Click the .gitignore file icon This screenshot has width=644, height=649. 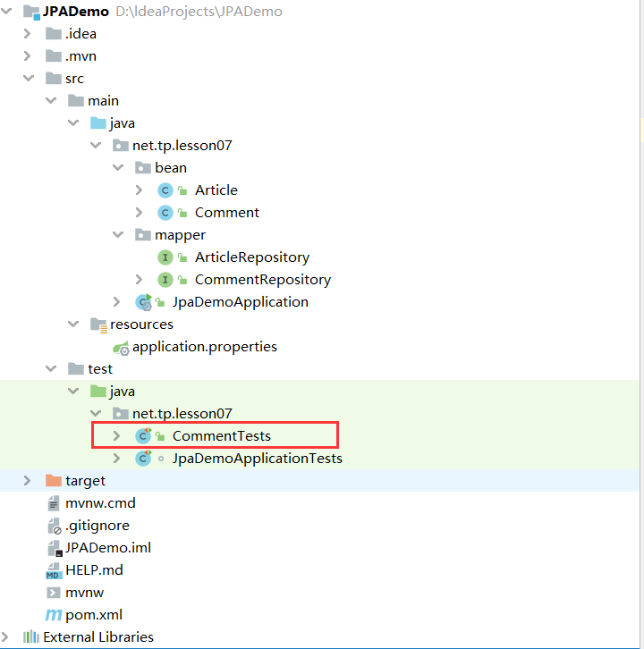pyautogui.click(x=55, y=526)
